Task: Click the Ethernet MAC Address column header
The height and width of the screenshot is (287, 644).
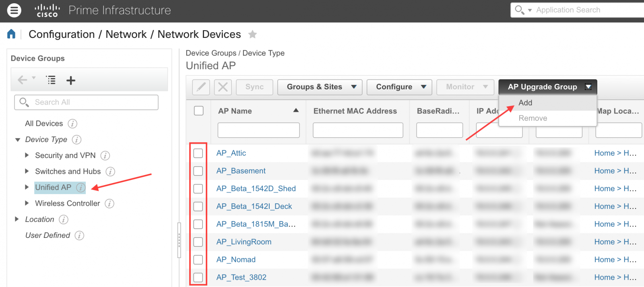Action: tap(355, 111)
